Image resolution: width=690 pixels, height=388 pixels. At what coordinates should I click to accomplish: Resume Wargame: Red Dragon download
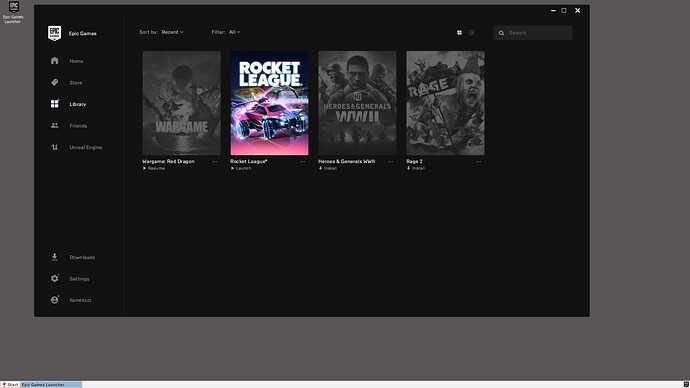(x=154, y=168)
